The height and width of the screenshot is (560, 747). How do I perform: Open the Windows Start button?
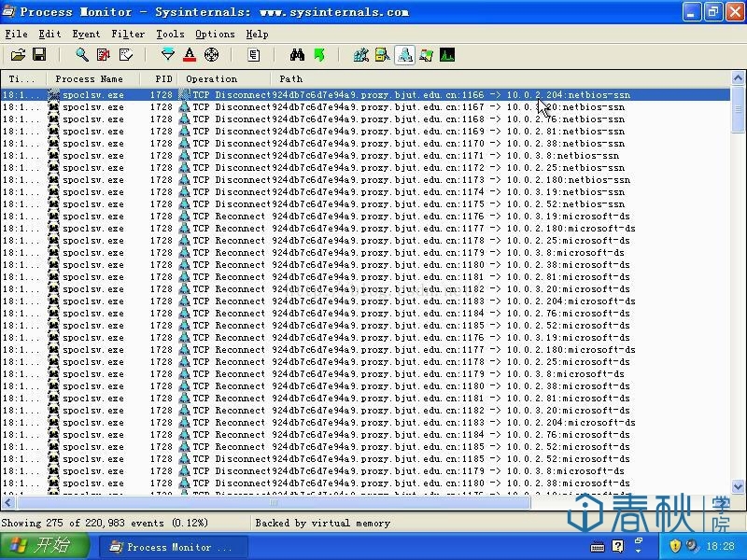coord(44,546)
